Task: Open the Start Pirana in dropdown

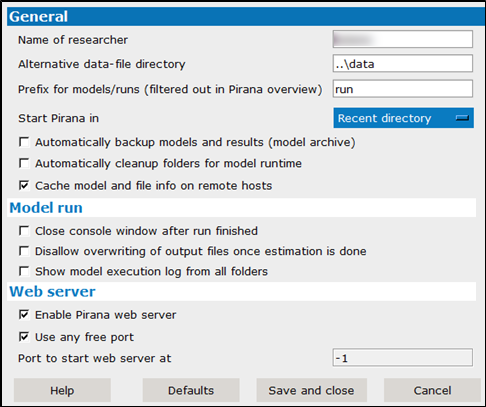Action: (x=403, y=118)
